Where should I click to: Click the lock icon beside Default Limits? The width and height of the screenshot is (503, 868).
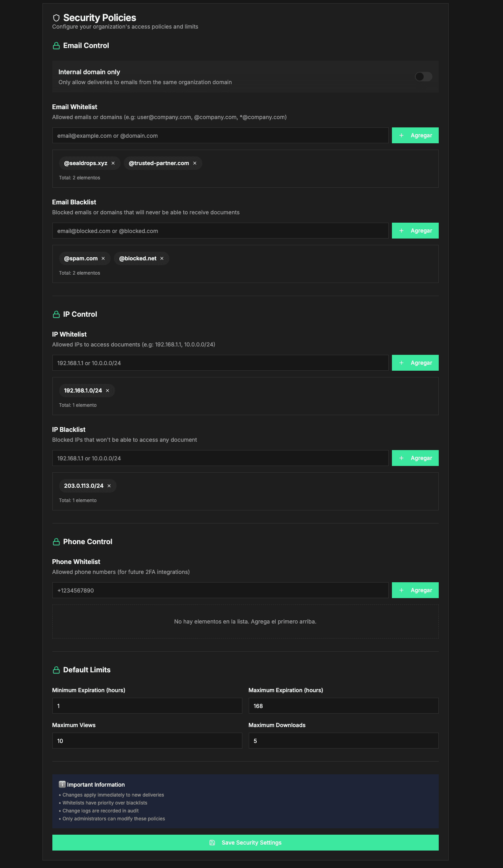pos(56,670)
